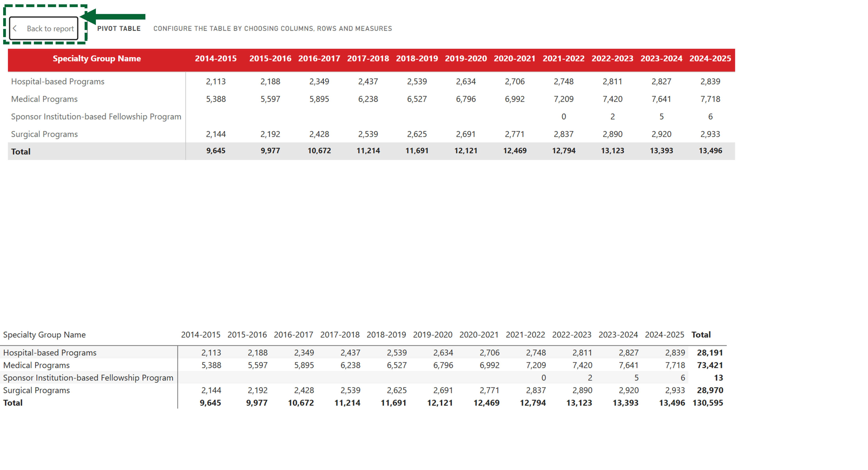Click value 2,837 in the lower table
868x470 pixels.
pyautogui.click(x=536, y=390)
